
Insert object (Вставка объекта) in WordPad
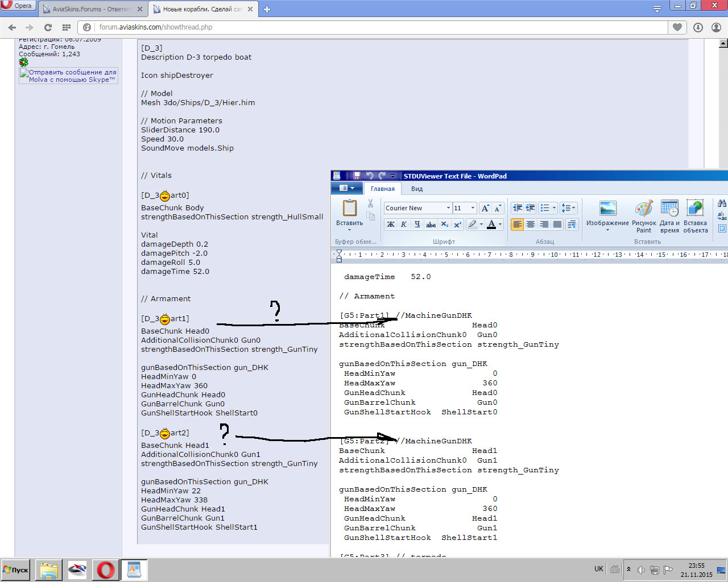coord(695,216)
